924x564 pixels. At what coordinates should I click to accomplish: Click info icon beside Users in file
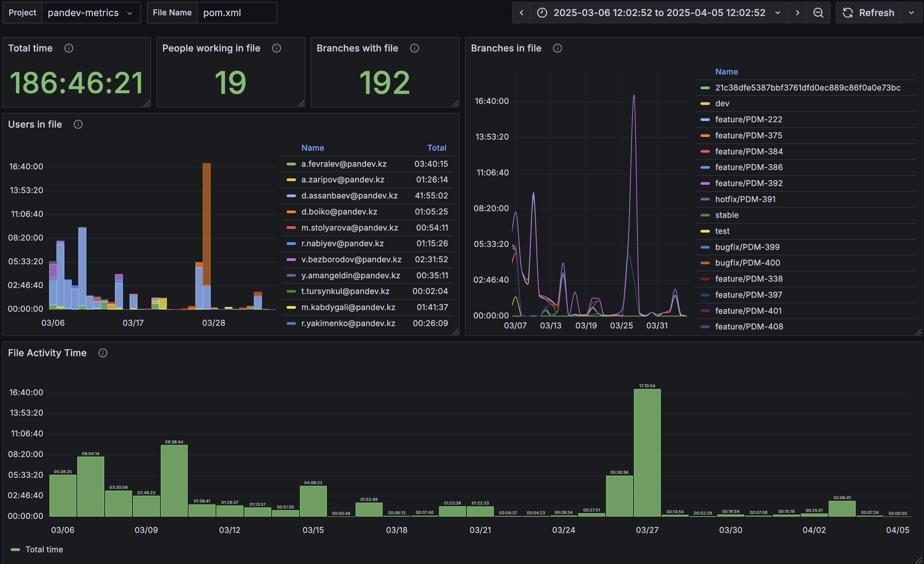[x=78, y=125]
